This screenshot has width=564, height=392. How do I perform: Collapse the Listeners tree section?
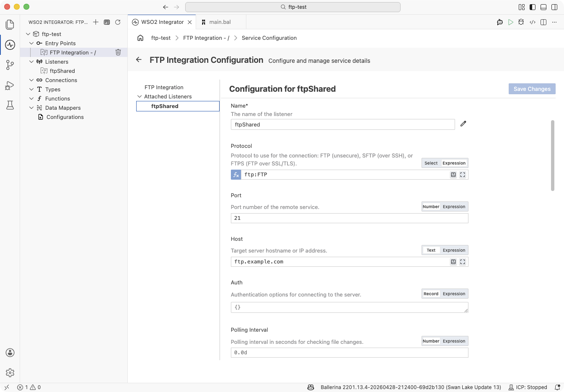point(31,62)
